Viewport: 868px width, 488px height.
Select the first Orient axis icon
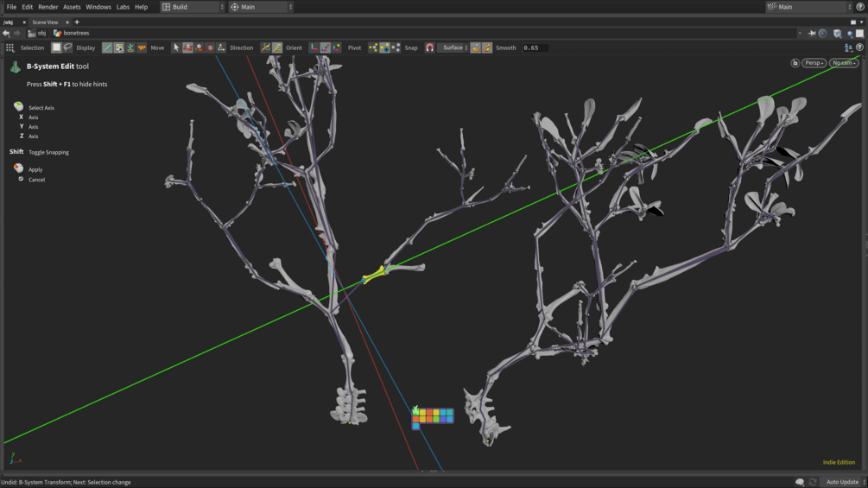point(314,48)
